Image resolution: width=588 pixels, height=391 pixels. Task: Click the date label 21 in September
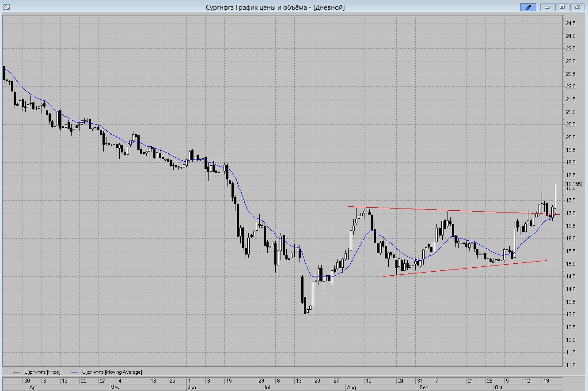[470, 380]
